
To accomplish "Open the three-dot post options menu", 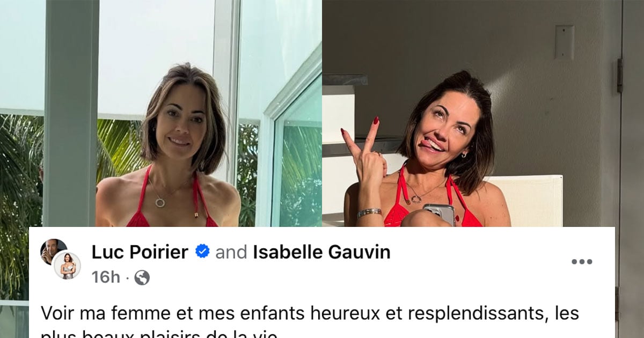I will pyautogui.click(x=581, y=262).
